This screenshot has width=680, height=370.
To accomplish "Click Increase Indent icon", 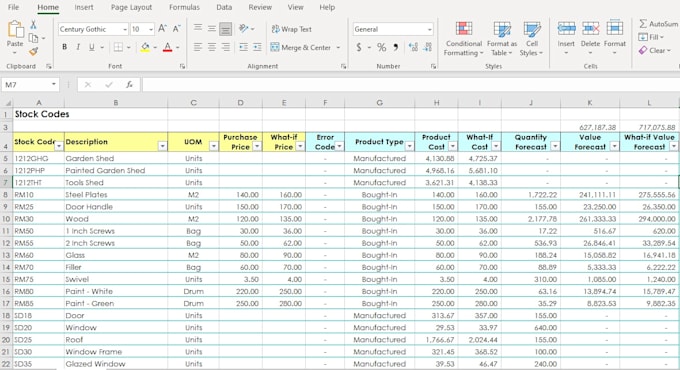I will click(258, 47).
